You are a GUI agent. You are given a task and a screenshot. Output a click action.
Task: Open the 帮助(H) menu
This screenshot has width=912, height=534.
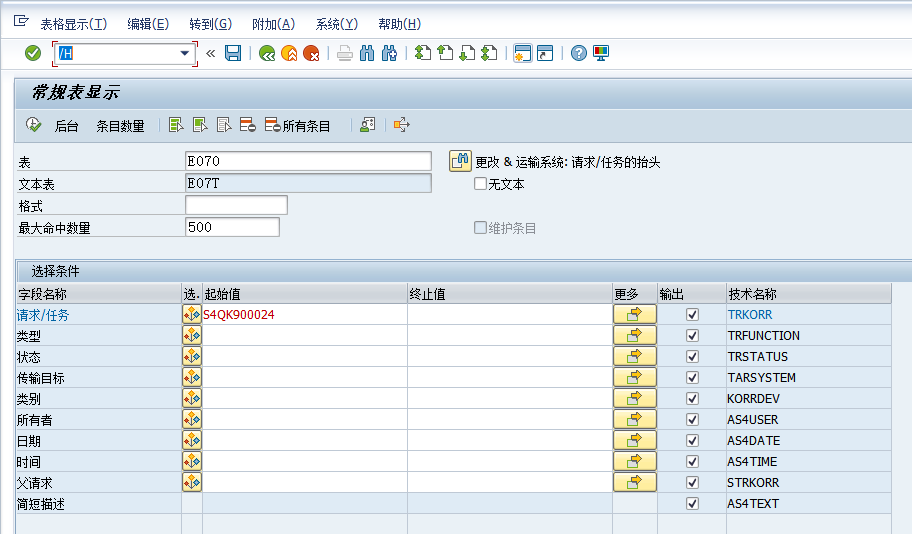coord(400,24)
